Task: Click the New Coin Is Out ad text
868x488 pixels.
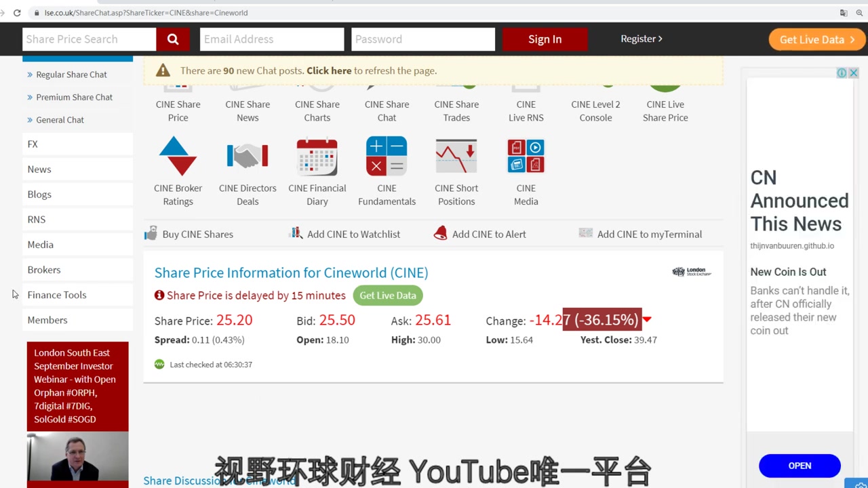Action: pyautogui.click(x=788, y=272)
